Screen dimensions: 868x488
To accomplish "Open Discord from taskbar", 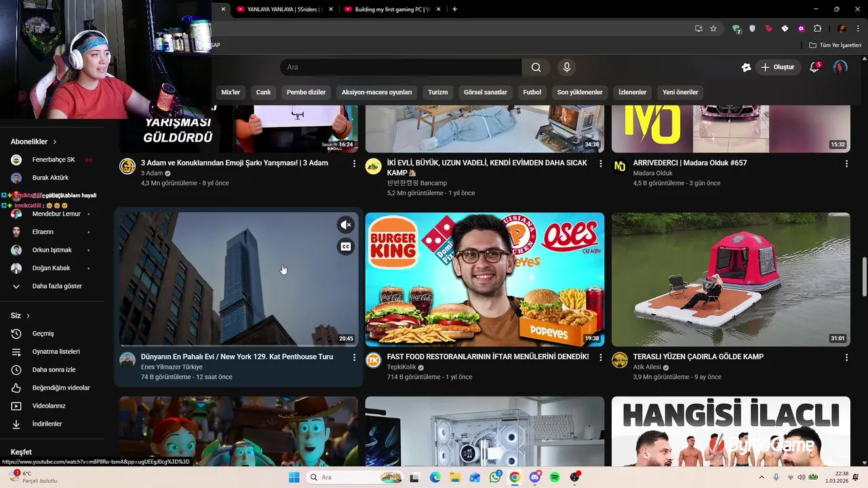I will pyautogui.click(x=535, y=477).
